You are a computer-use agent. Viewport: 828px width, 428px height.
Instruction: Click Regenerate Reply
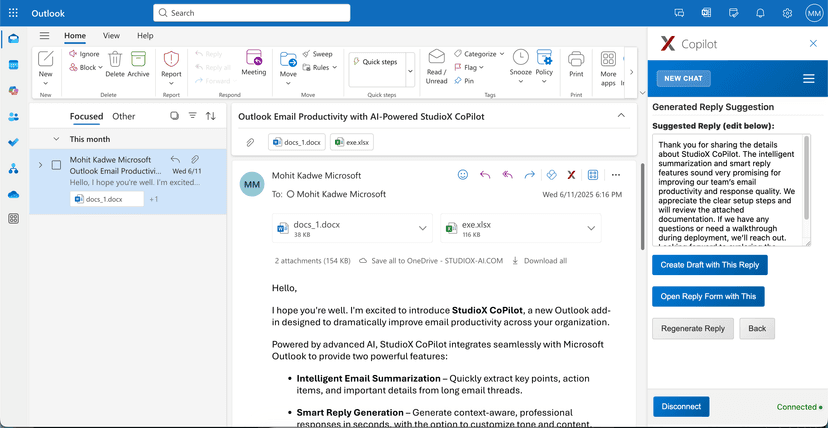(x=693, y=328)
